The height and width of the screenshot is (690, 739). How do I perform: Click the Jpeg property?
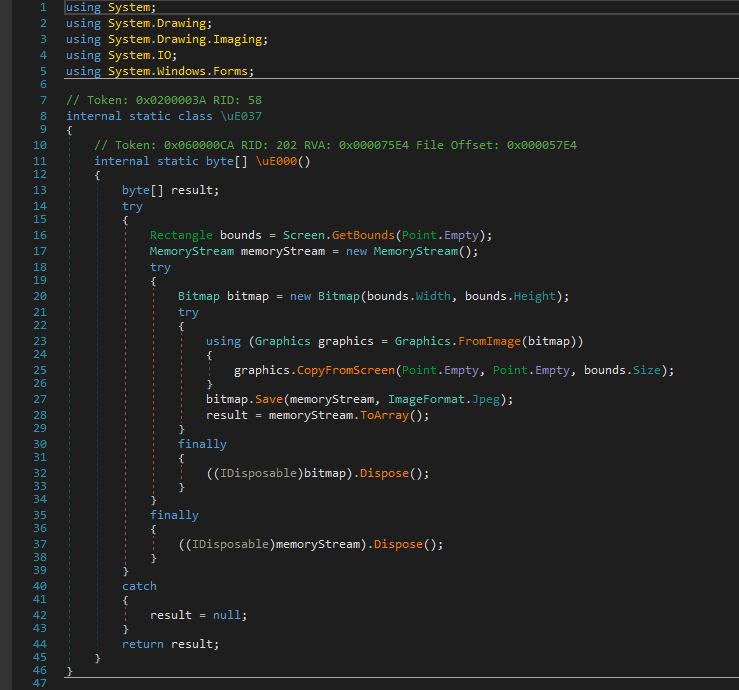pos(485,399)
